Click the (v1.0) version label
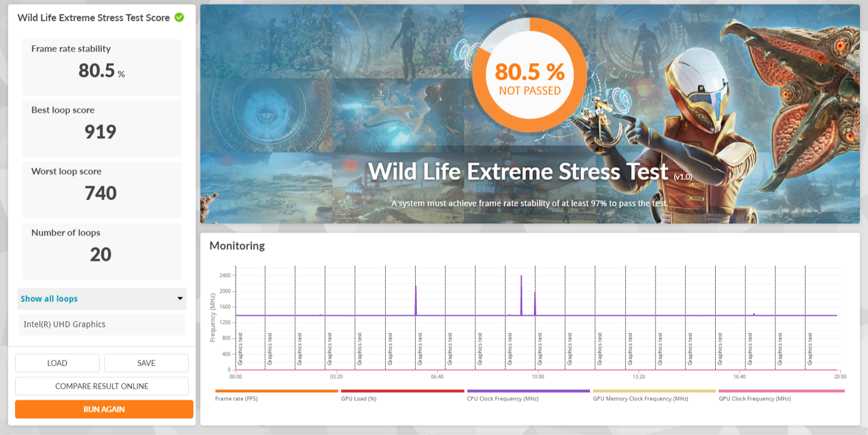 (x=683, y=177)
